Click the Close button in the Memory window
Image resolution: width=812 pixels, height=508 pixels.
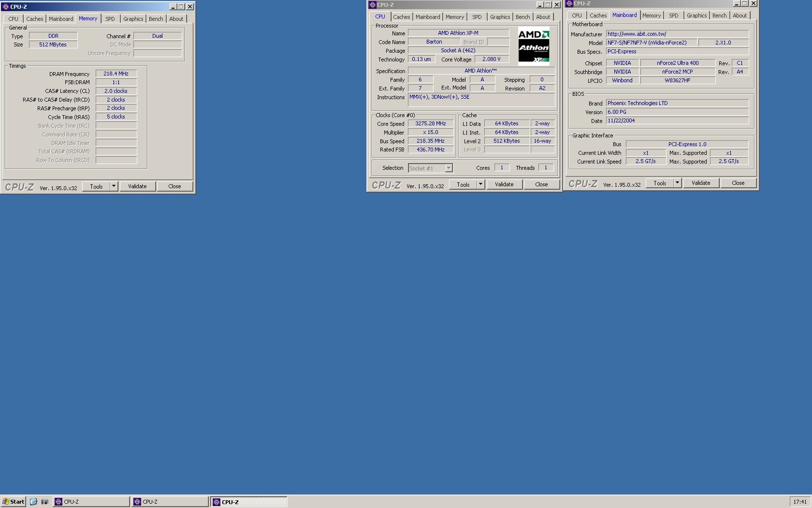point(174,186)
